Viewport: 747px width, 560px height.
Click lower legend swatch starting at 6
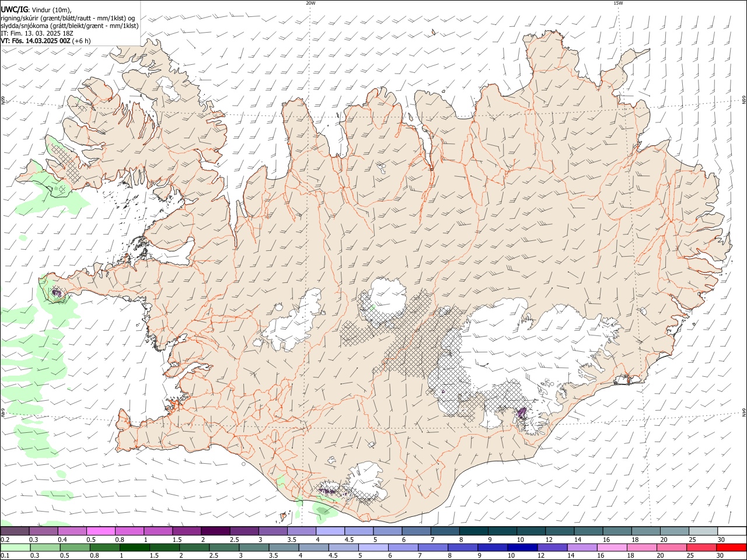(403, 547)
